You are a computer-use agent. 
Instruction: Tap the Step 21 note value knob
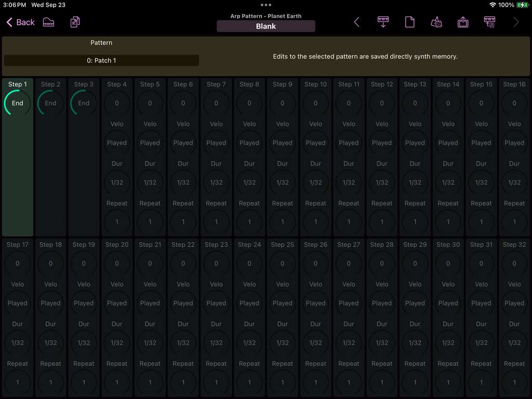click(150, 263)
